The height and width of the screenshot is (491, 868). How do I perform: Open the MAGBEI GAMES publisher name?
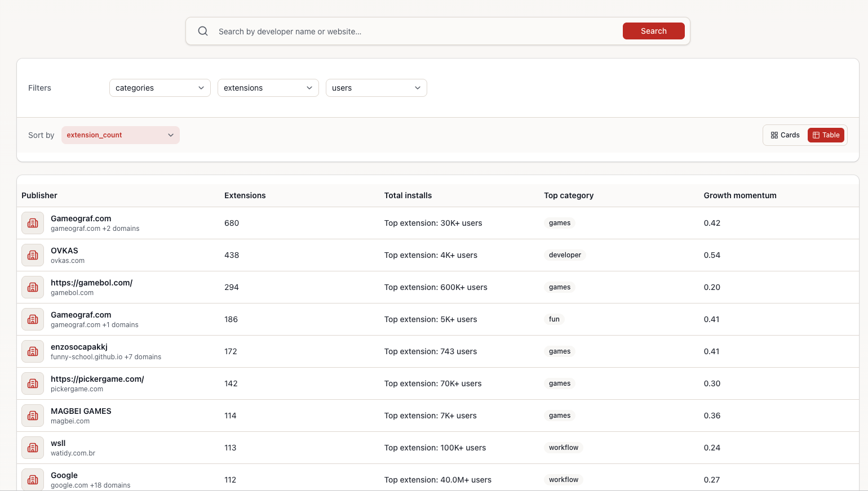81,411
